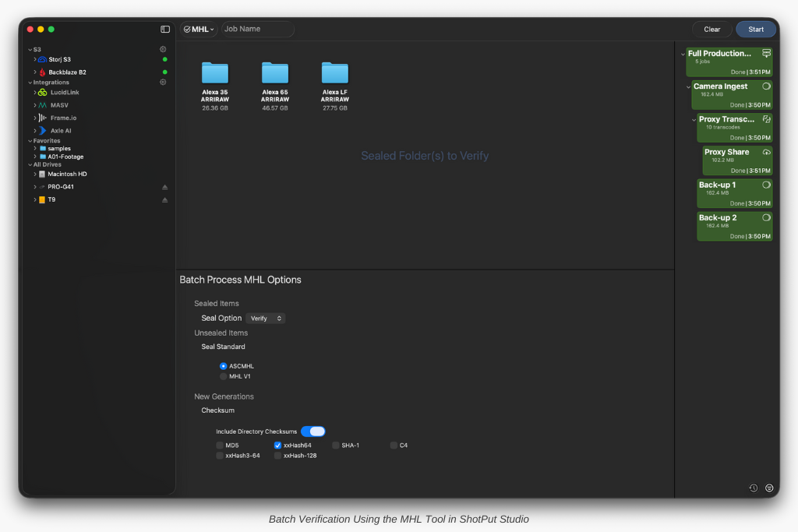Click the Clear button
The height and width of the screenshot is (532, 798).
pos(711,30)
